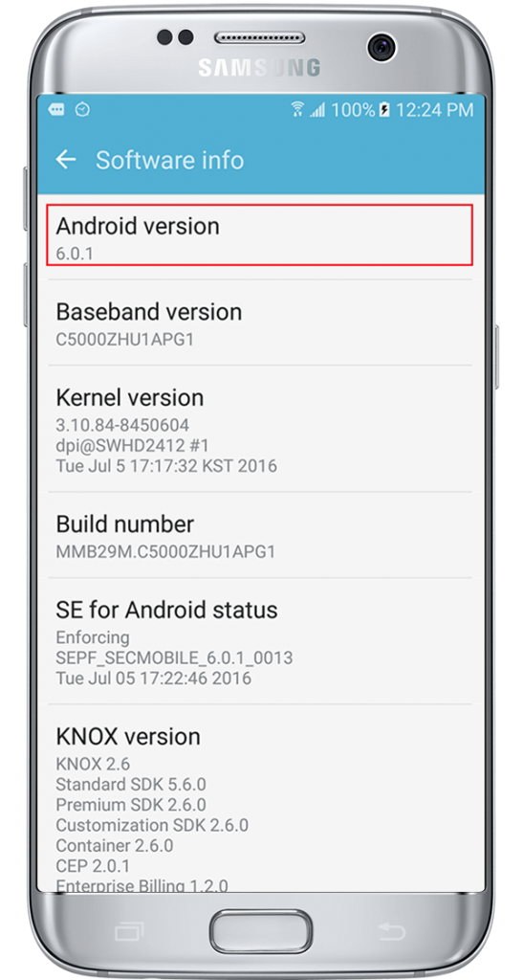The width and height of the screenshot is (523, 980).
Task: Tap the Kernel version entry
Action: [x=261, y=430]
